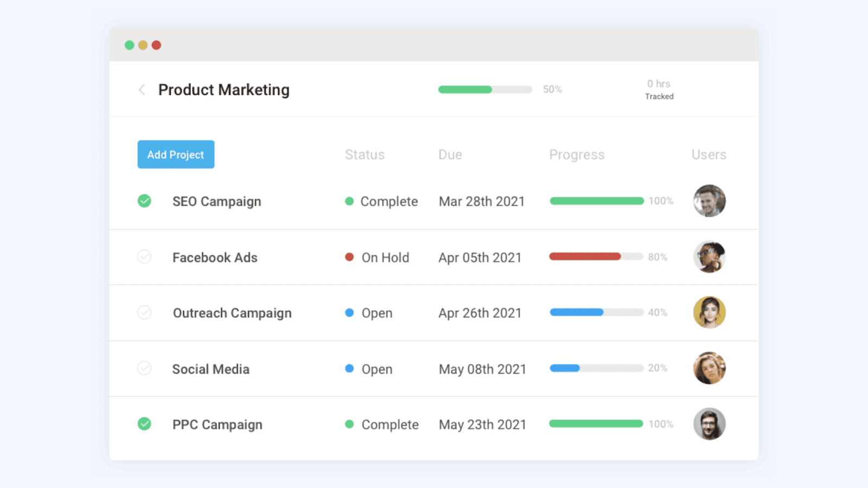The height and width of the screenshot is (488, 868).
Task: Click the Mar 28th 2021 due date
Action: 482,202
